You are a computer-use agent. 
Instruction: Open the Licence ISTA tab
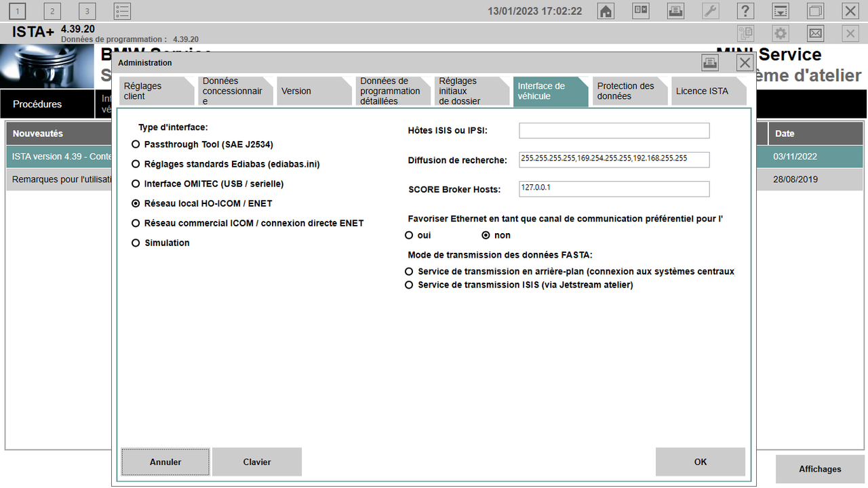click(x=708, y=91)
